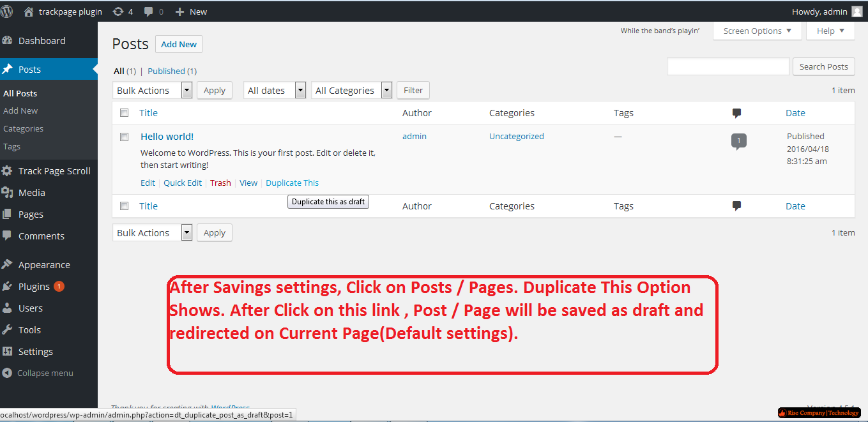Image resolution: width=868 pixels, height=422 pixels.
Task: Toggle the select-all checkbox in header row
Action: tap(125, 113)
